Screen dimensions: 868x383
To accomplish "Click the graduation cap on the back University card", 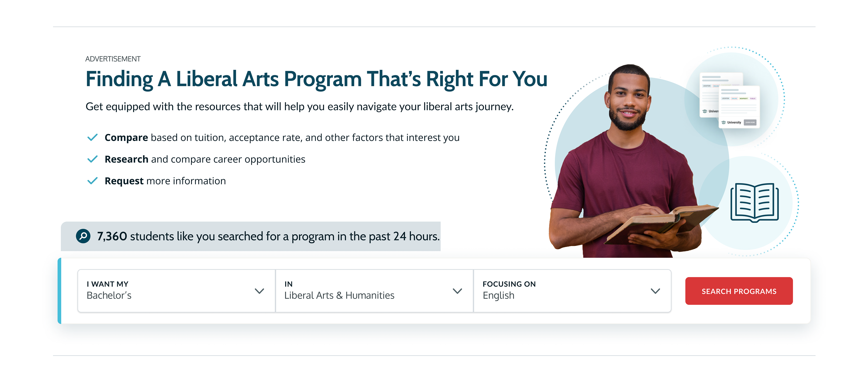I will click(705, 111).
